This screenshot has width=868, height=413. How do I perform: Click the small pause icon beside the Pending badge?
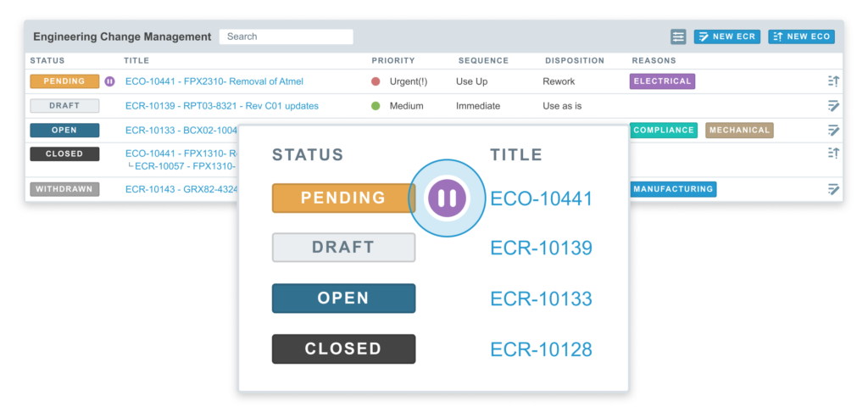pos(109,81)
